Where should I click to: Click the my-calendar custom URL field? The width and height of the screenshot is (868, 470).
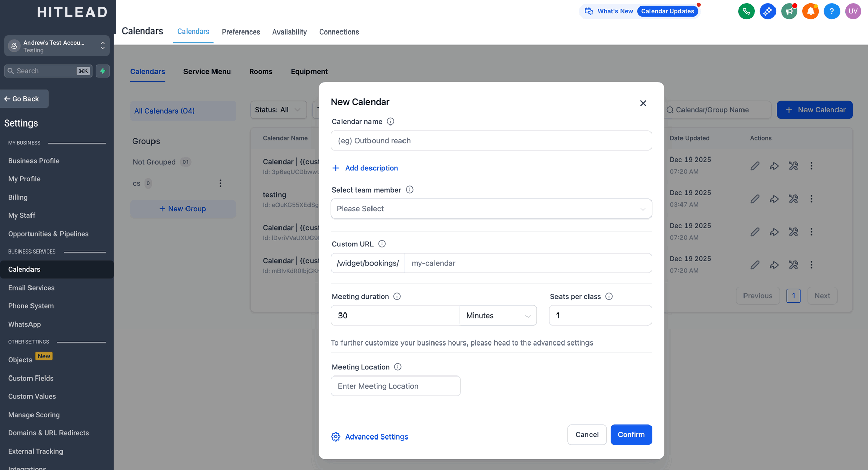528,263
